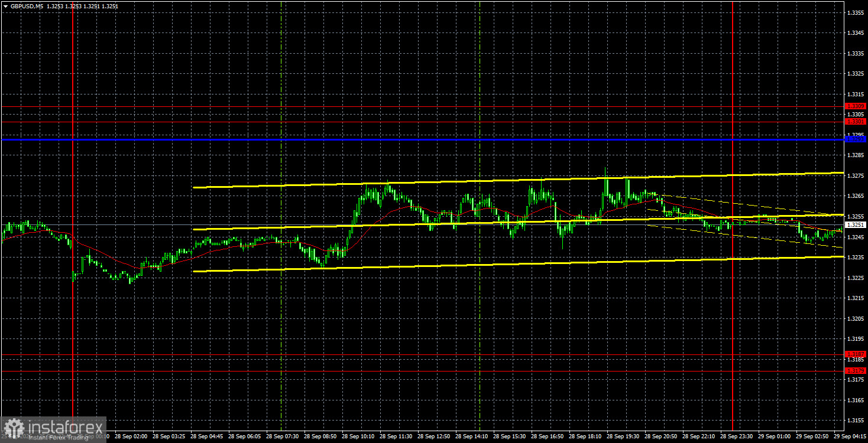Screen dimensions: 868x443
Task: Click the 28 Sep 12:50 time label
Action: (x=432, y=437)
